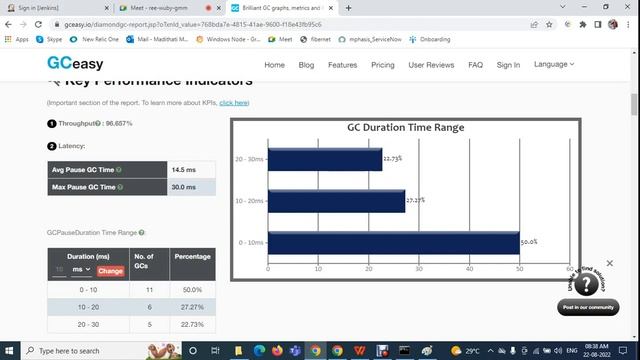Open Onboarding bookmark
The height and width of the screenshot is (360, 640).
point(430,39)
